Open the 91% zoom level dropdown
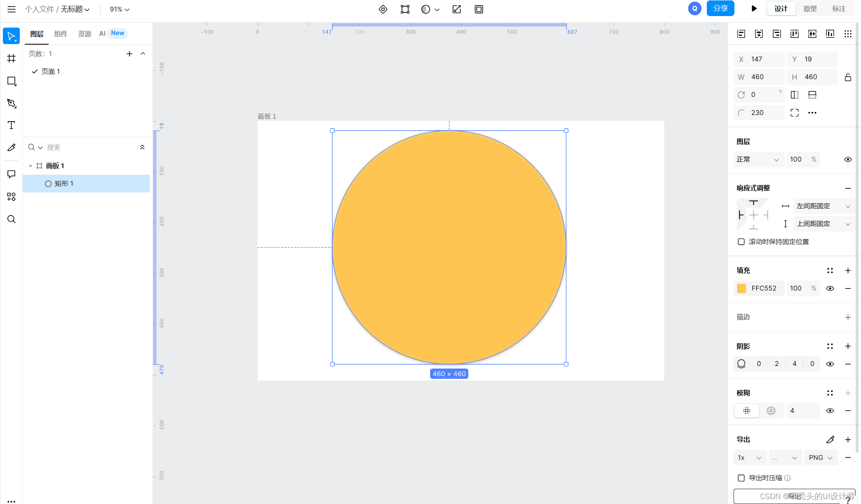The image size is (861, 504). tap(119, 9)
